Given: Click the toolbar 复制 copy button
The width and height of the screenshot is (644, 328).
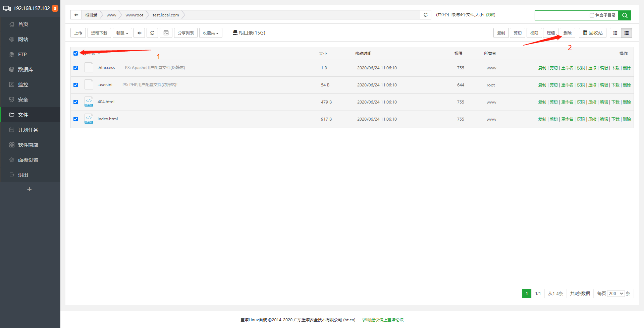Looking at the screenshot, I should 501,33.
